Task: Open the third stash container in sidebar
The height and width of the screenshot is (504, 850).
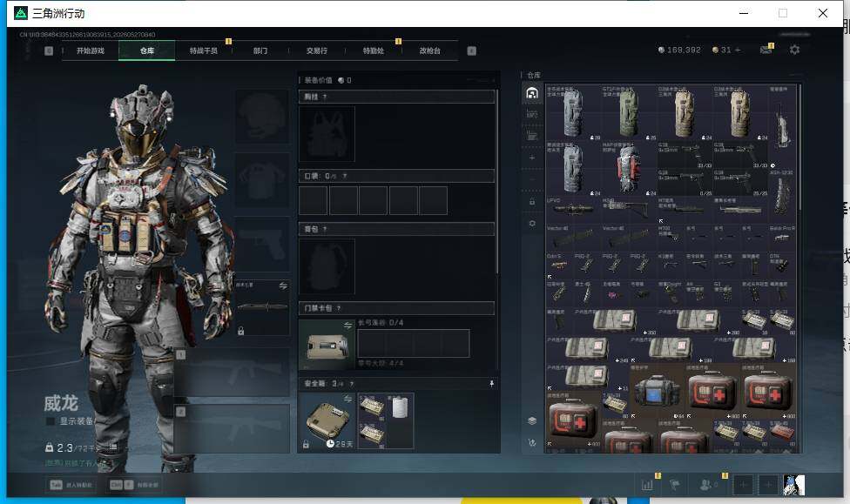Action: point(532,136)
